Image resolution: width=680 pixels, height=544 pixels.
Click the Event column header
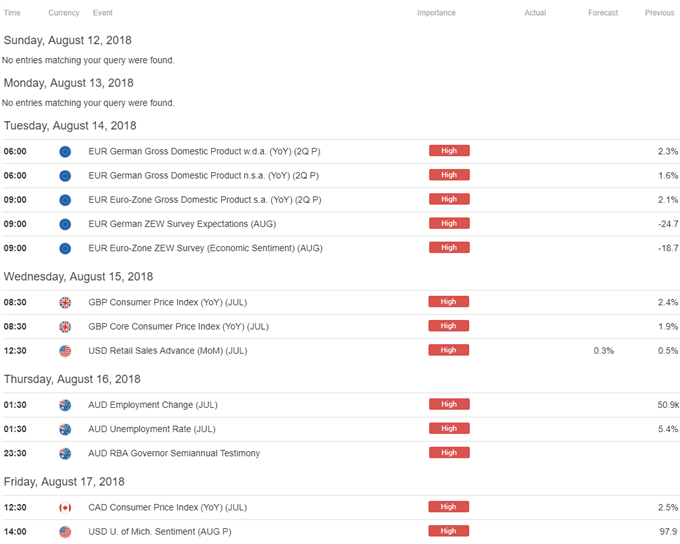[102, 13]
